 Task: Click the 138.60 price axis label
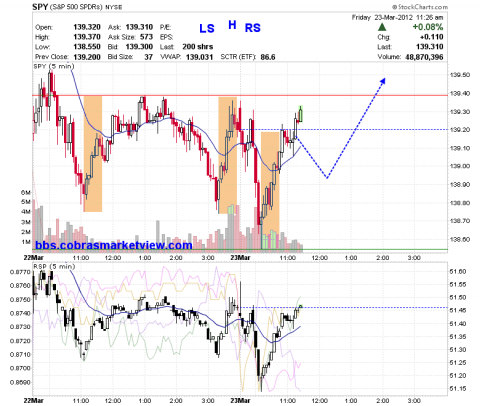click(460, 239)
